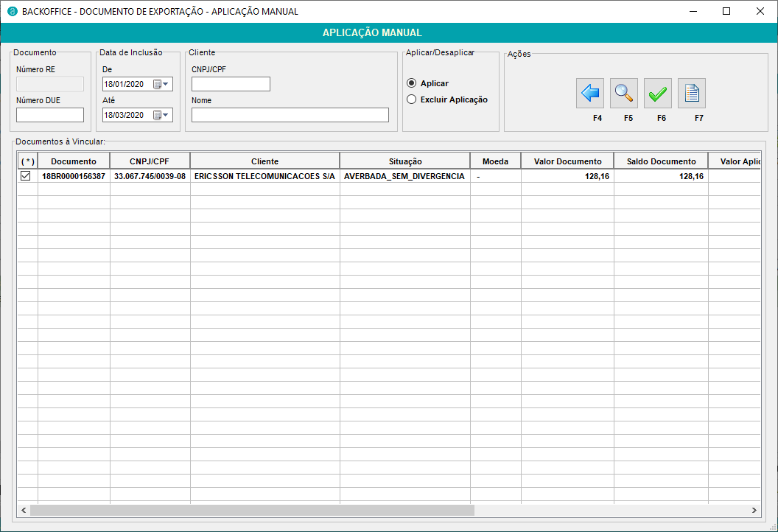Image resolution: width=778 pixels, height=532 pixels.
Task: Click the magnifying glass search (F5) icon
Action: coord(624,94)
